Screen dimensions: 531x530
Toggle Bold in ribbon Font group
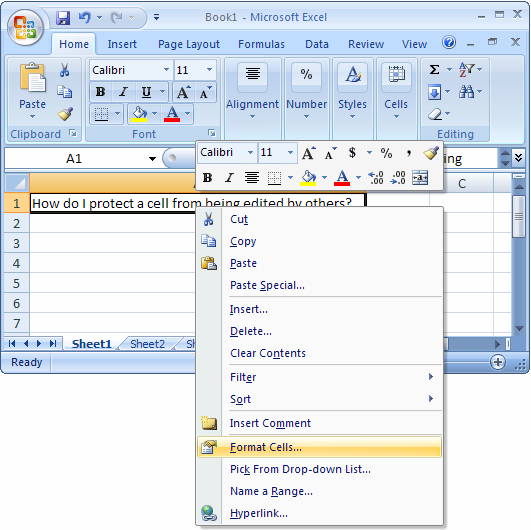point(101,92)
